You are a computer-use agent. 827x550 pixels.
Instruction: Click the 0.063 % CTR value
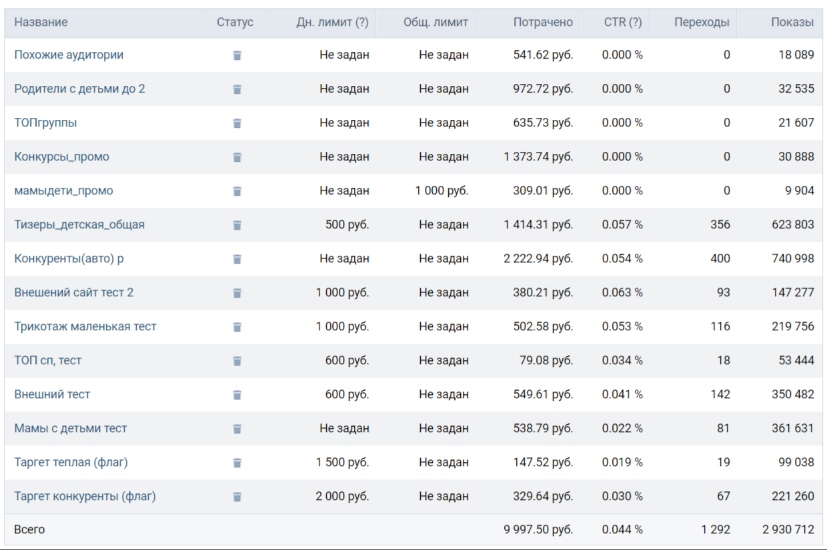[622, 293]
